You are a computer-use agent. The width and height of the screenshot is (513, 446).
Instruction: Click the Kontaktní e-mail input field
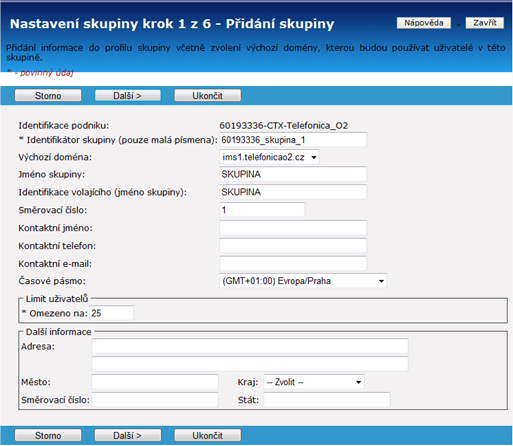pos(293,263)
